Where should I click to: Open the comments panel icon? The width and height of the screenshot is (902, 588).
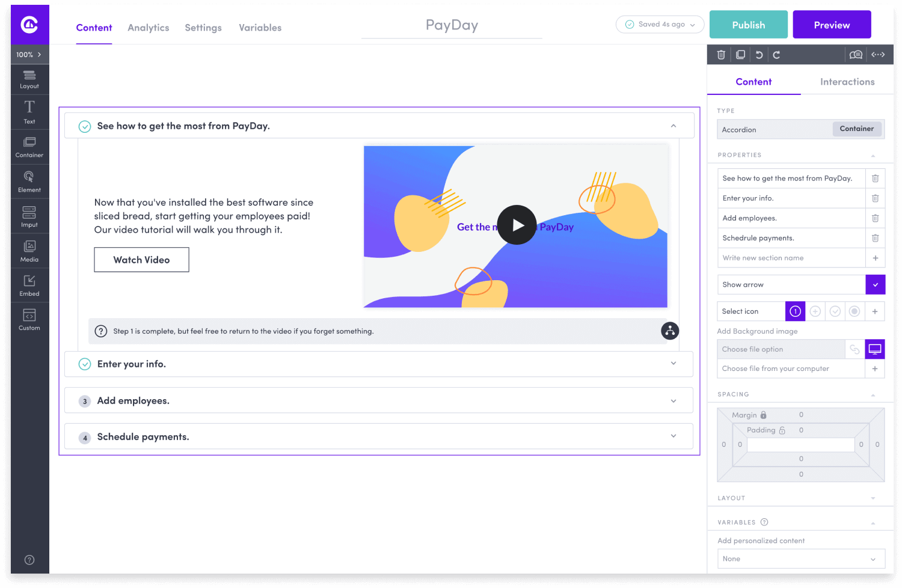856,54
